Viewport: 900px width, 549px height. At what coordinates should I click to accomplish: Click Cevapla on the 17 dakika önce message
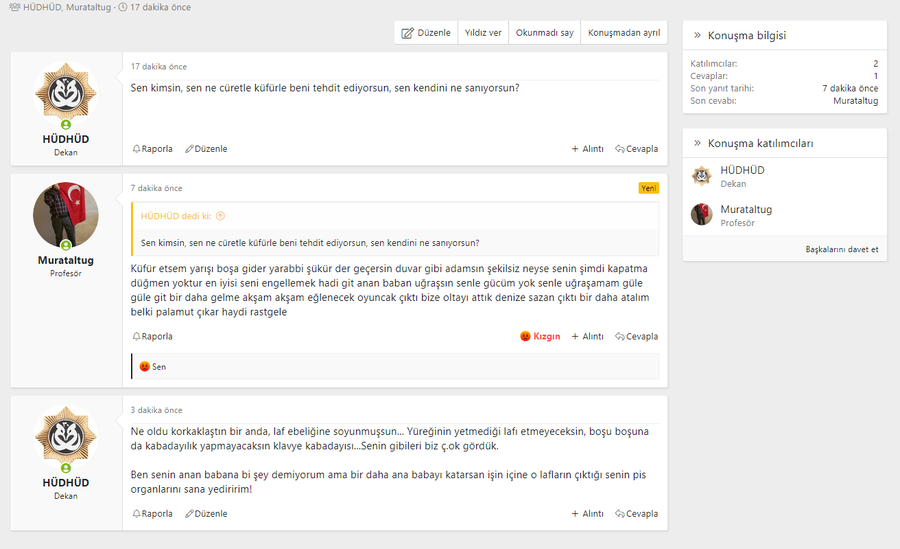[637, 149]
